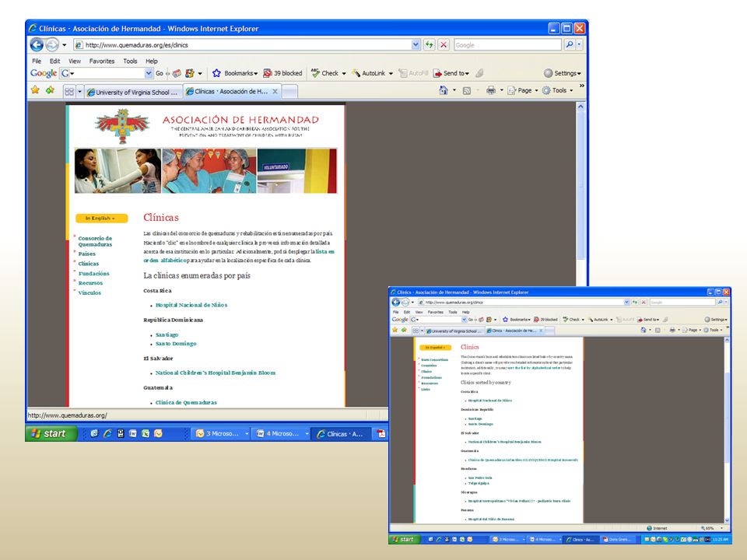
Task: Open address bar dropdown in Clínicas window
Action: tap(416, 45)
